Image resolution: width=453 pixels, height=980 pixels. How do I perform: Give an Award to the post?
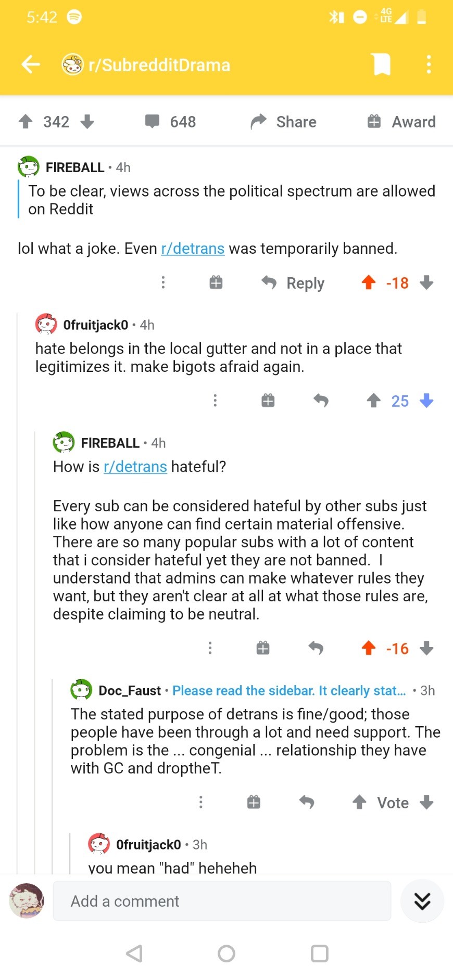coord(401,122)
